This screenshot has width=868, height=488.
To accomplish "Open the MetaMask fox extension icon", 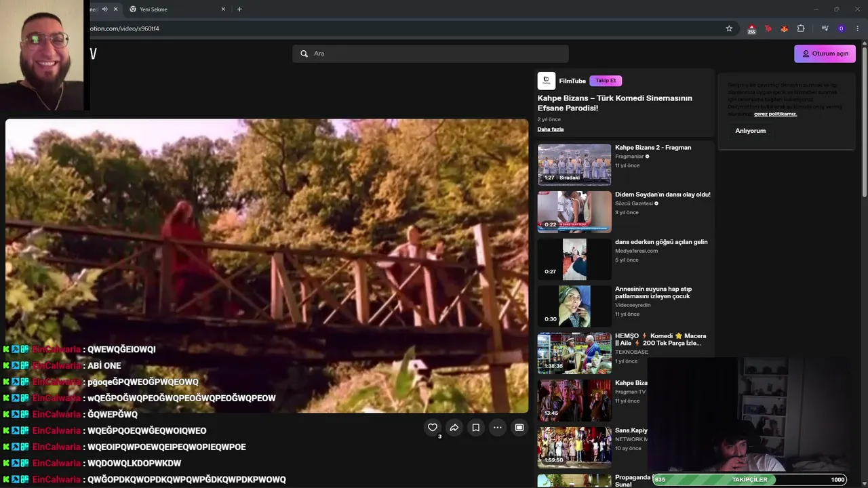I will 785,28.
